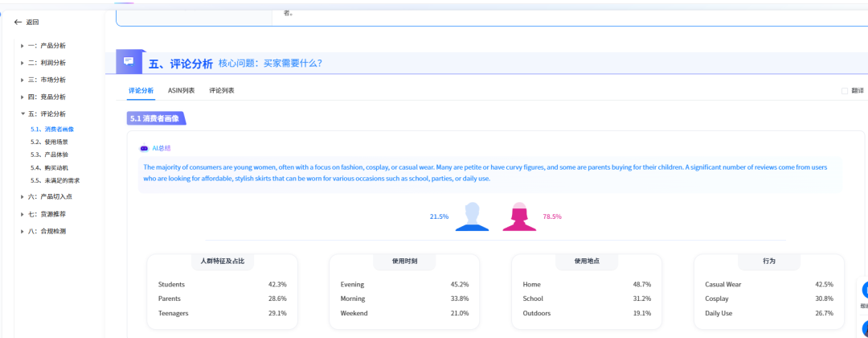Expand the 六：产品切入点 tree node

click(x=23, y=197)
